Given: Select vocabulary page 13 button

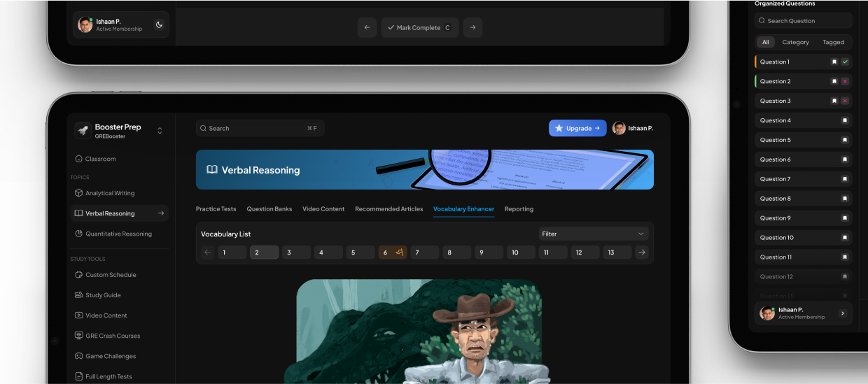Looking at the screenshot, I should pyautogui.click(x=617, y=253).
